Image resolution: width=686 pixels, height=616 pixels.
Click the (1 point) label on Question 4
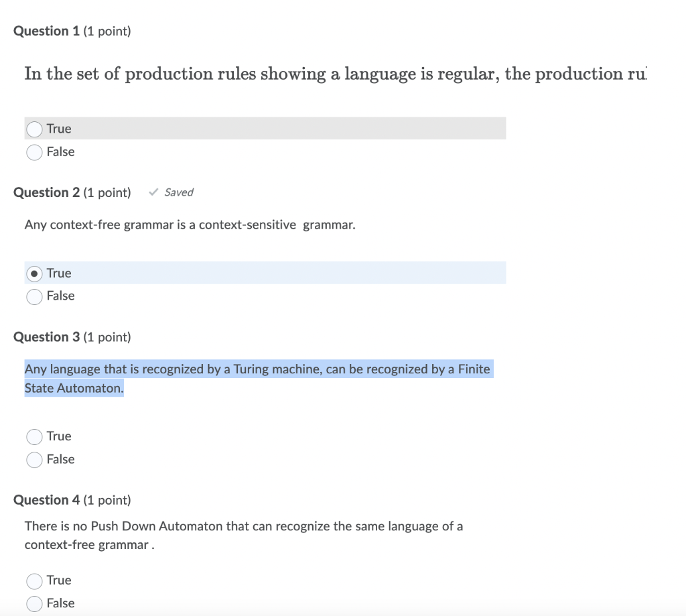pos(106,500)
